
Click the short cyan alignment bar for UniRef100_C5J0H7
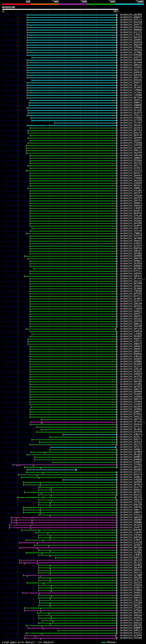86,123
